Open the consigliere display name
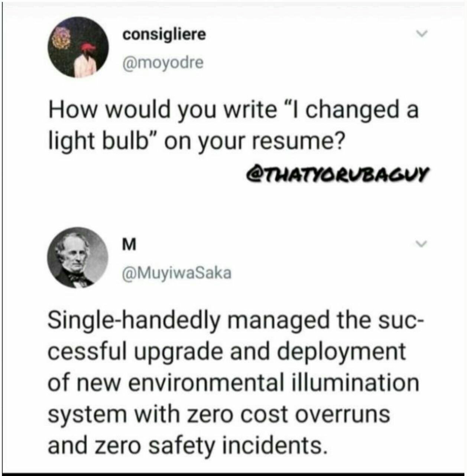Screen dimensions: 467x476 (164, 35)
